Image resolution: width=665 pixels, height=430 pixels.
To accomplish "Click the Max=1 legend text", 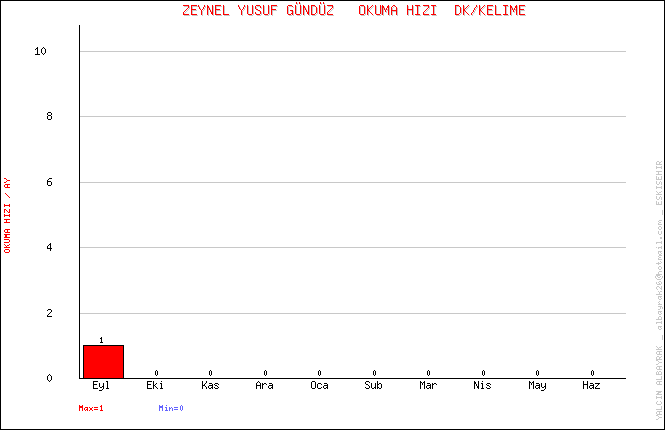I will [91, 408].
